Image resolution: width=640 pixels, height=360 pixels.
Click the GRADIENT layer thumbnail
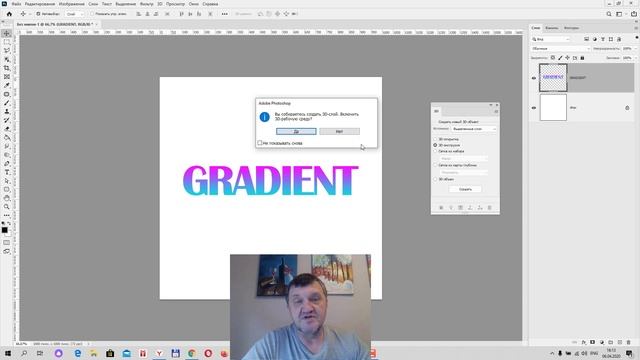pos(553,78)
